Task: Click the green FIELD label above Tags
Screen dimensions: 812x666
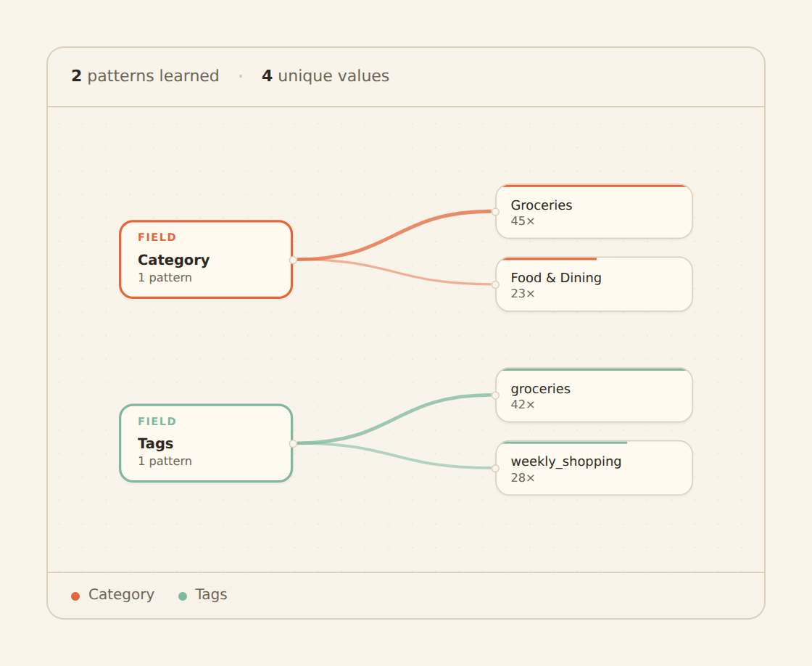Action: coord(157,421)
